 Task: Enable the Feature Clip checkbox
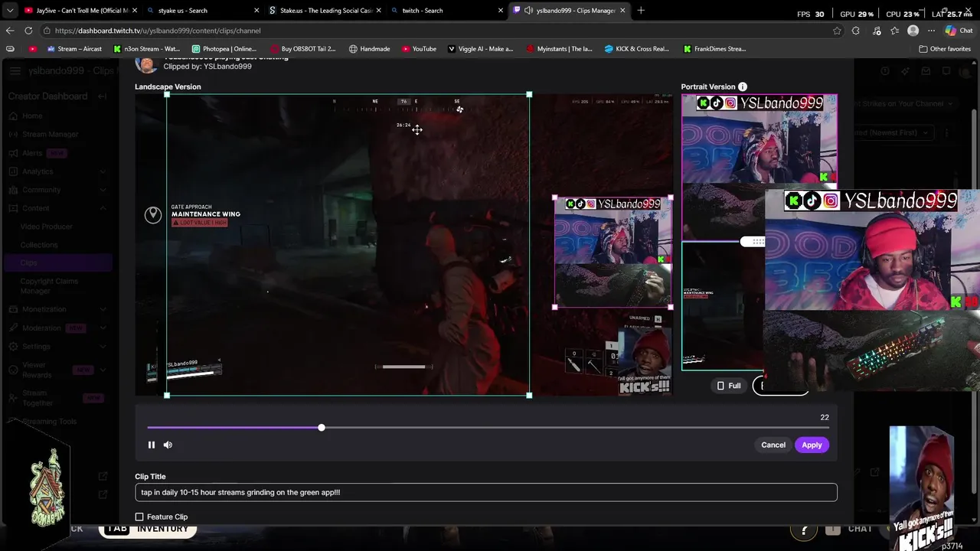139,517
